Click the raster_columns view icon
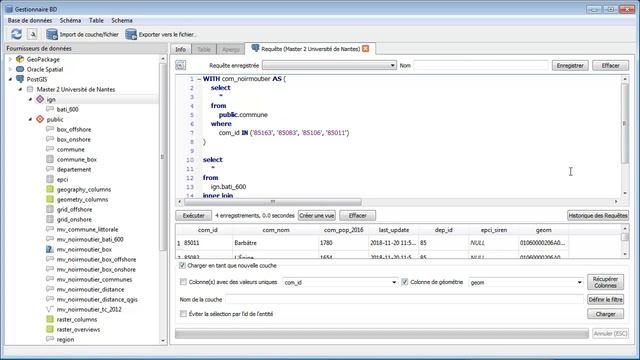 50,319
